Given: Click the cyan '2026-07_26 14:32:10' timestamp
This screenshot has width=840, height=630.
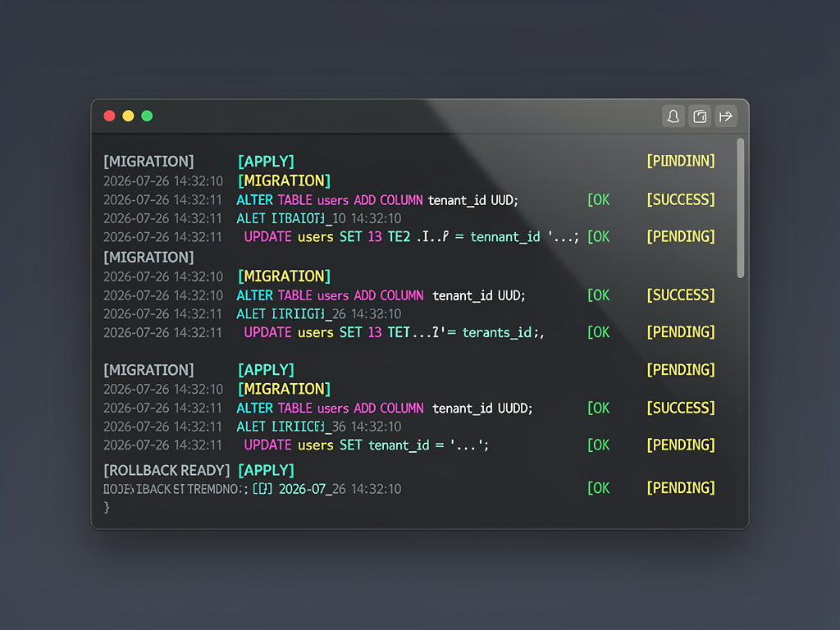Looking at the screenshot, I should click(340, 489).
